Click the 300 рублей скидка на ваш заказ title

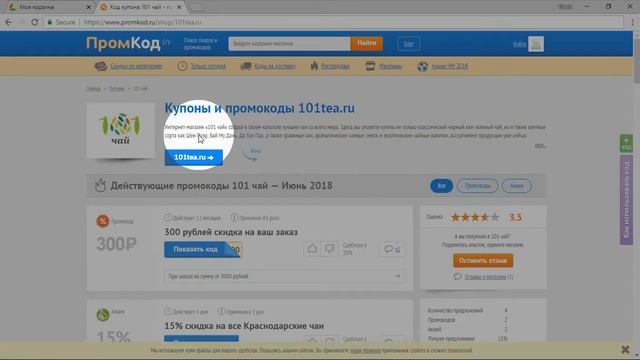point(231,232)
